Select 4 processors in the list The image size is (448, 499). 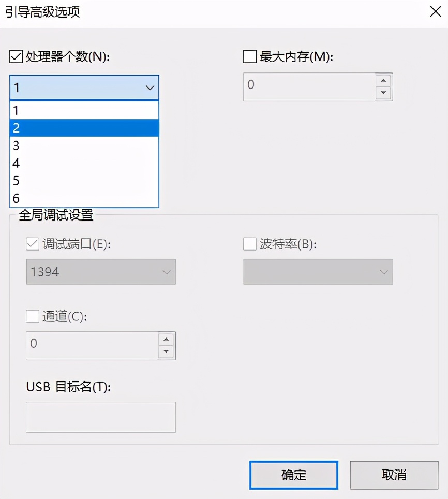pyautogui.click(x=84, y=163)
